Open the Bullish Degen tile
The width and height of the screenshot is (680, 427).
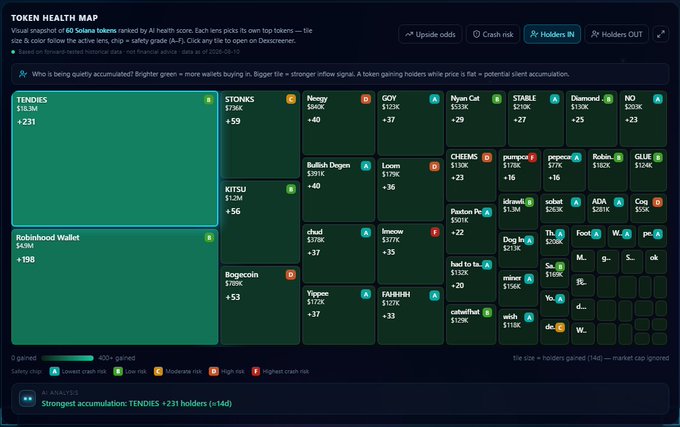[339, 190]
